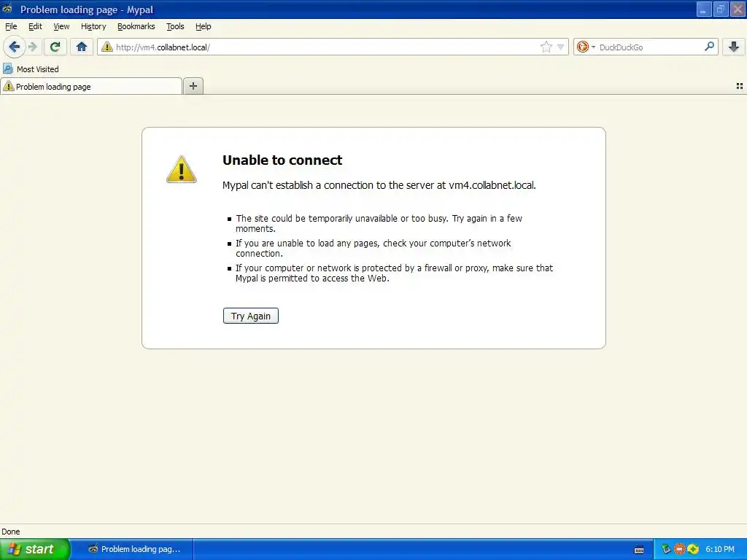
Task: Click the Done status bar text
Action: coord(11,532)
